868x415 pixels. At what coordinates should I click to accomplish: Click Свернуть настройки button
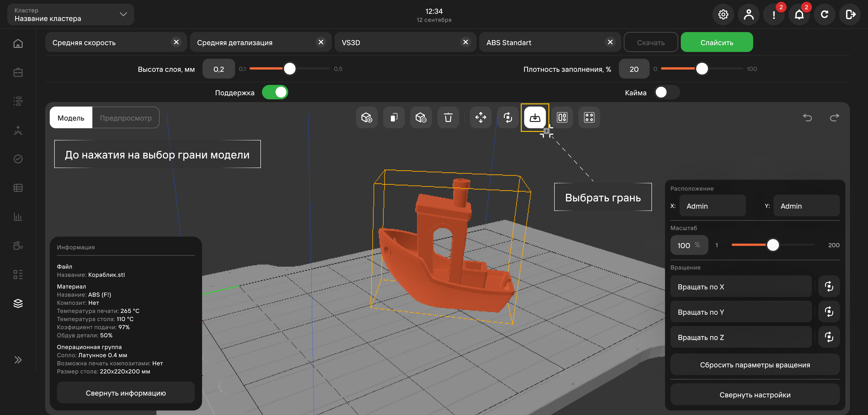coord(755,394)
